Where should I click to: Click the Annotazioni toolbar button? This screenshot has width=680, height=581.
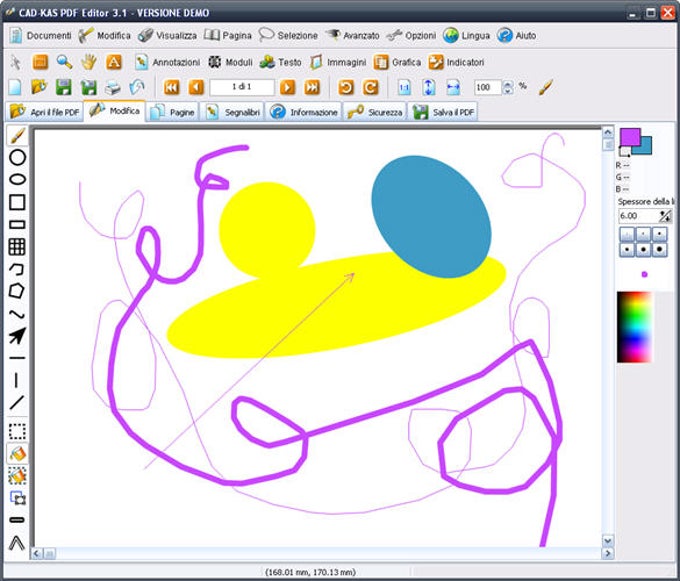click(167, 62)
